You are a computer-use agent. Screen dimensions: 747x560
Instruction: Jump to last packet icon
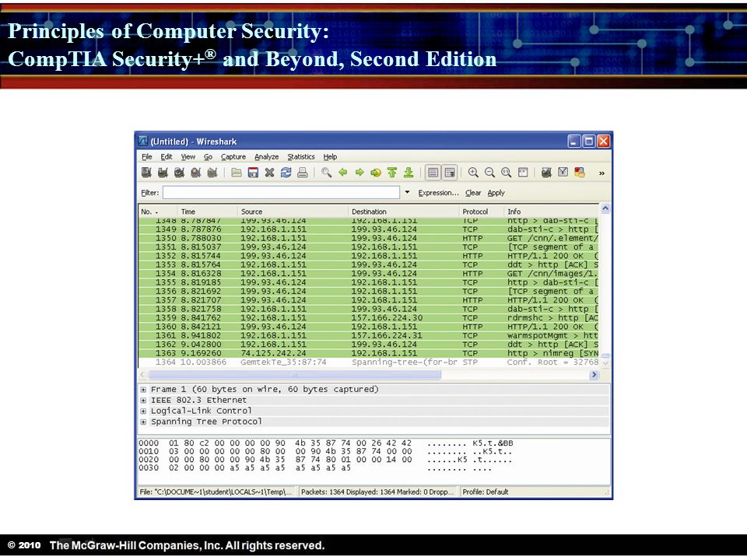click(409, 173)
